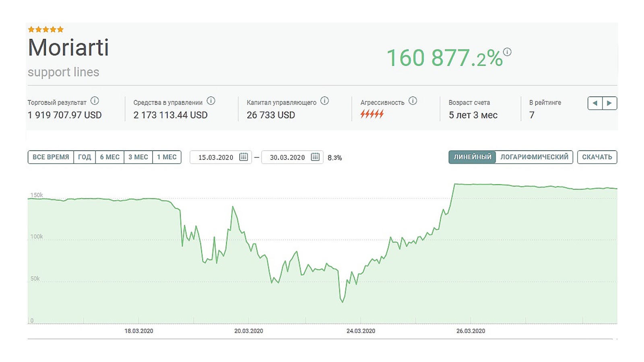
Task: Click info icon beside 160 877.2% return
Action: pyautogui.click(x=507, y=52)
